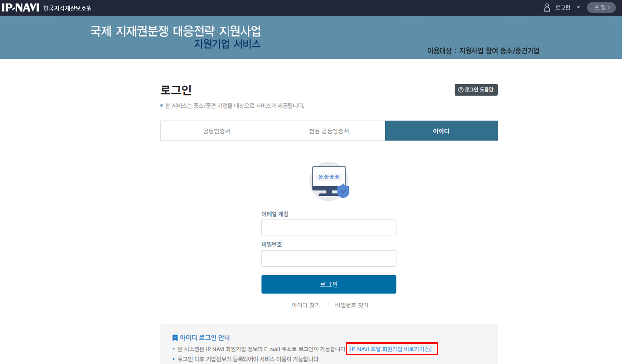
Task: Click the bookmark icon beside 아이디 로그인 안내
Action: [x=175, y=337]
